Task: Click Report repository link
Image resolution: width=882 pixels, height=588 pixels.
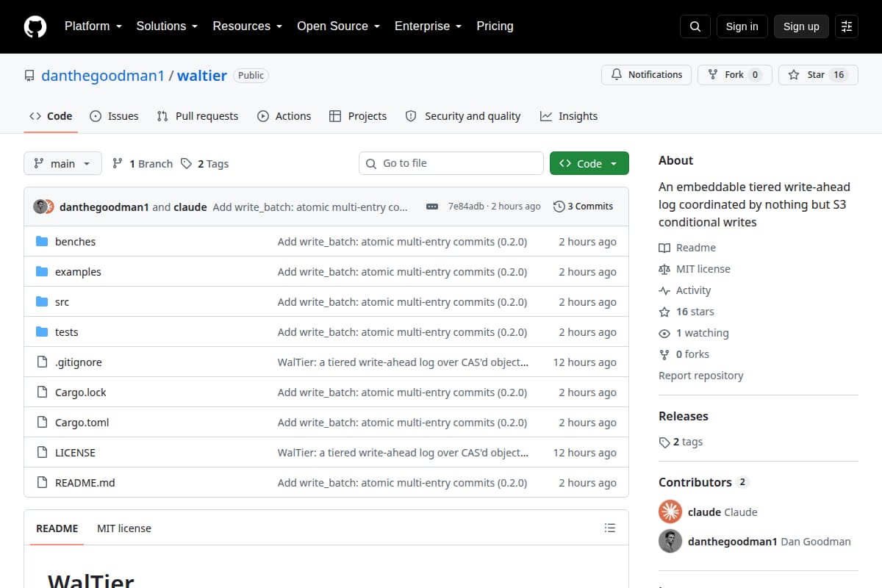Action: pos(701,376)
